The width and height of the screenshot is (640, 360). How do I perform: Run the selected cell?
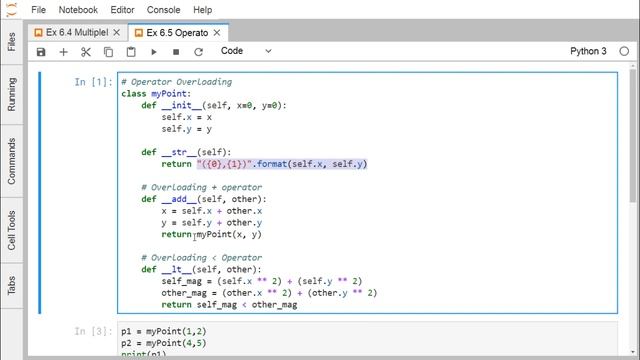point(153,52)
